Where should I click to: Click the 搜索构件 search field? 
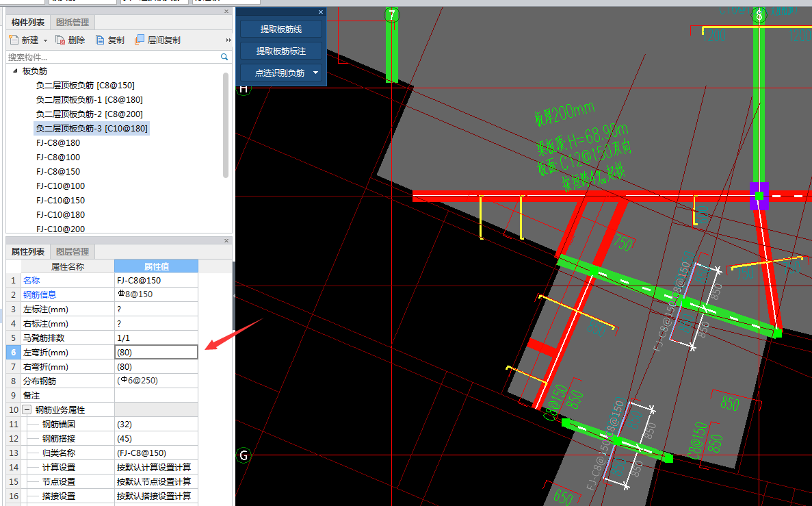[113, 57]
